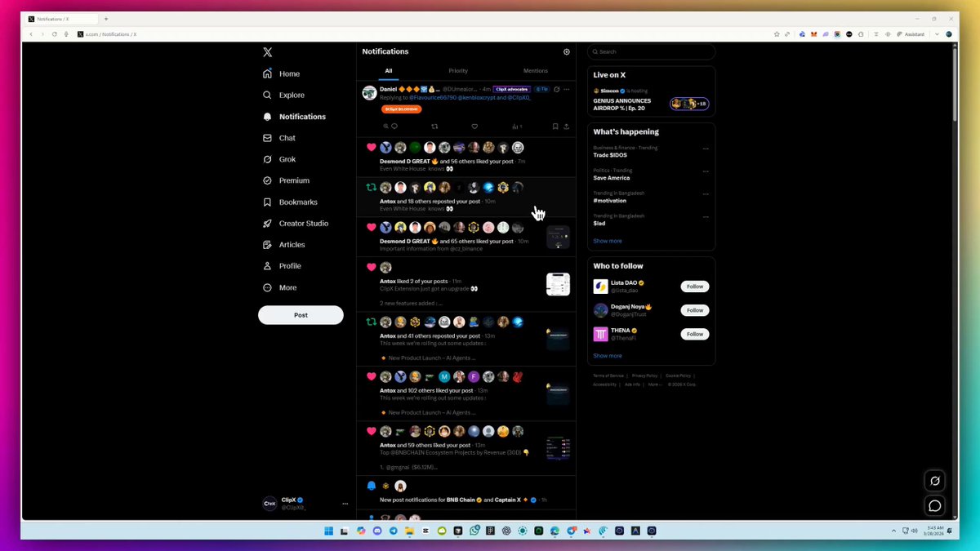Open Notifications in the sidebar menu
The image size is (980, 551).
[294, 117]
